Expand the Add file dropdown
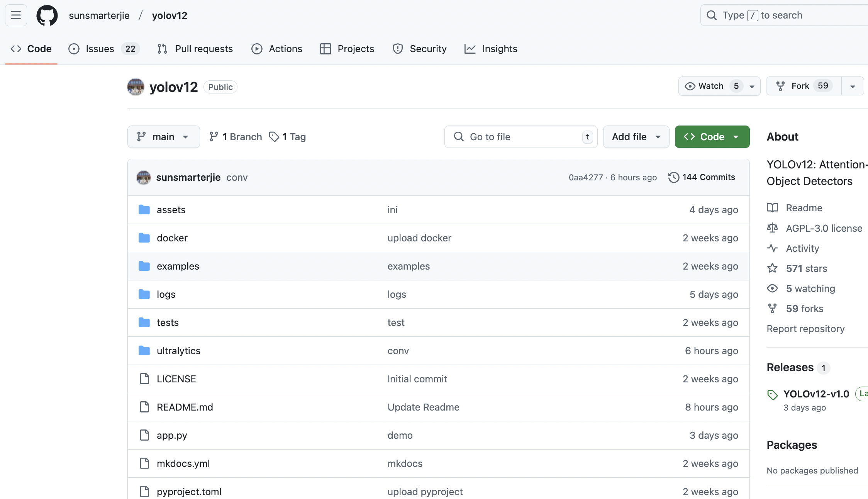The height and width of the screenshot is (499, 868). (x=636, y=137)
